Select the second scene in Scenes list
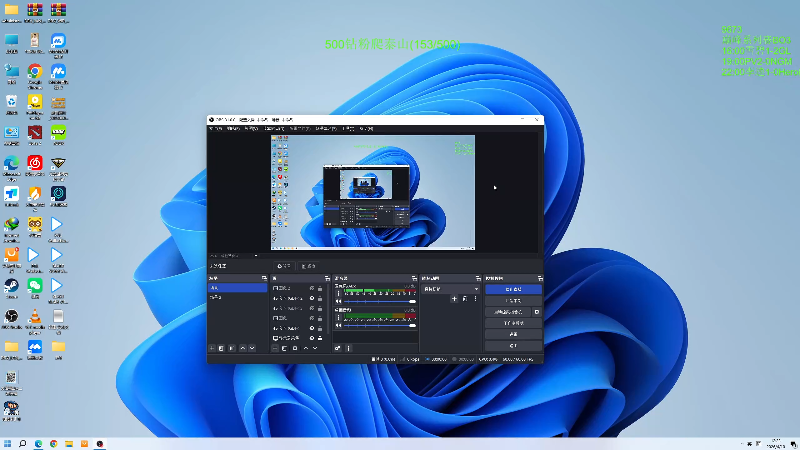Viewport: 800px width, 450px height. point(237,297)
